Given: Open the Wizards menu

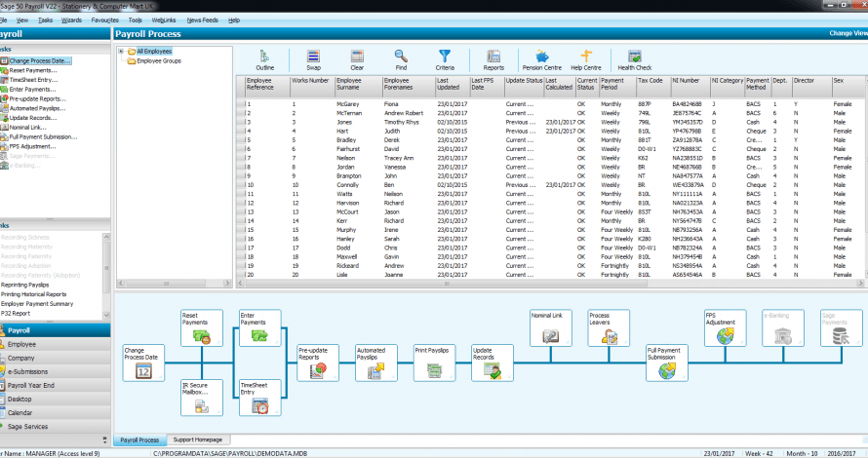Looking at the screenshot, I should 71,19.
